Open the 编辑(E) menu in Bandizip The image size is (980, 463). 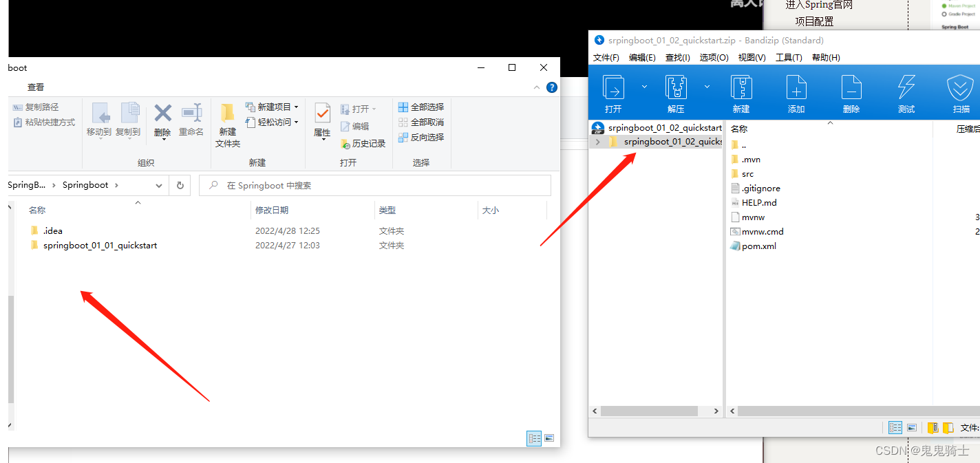[642, 58]
